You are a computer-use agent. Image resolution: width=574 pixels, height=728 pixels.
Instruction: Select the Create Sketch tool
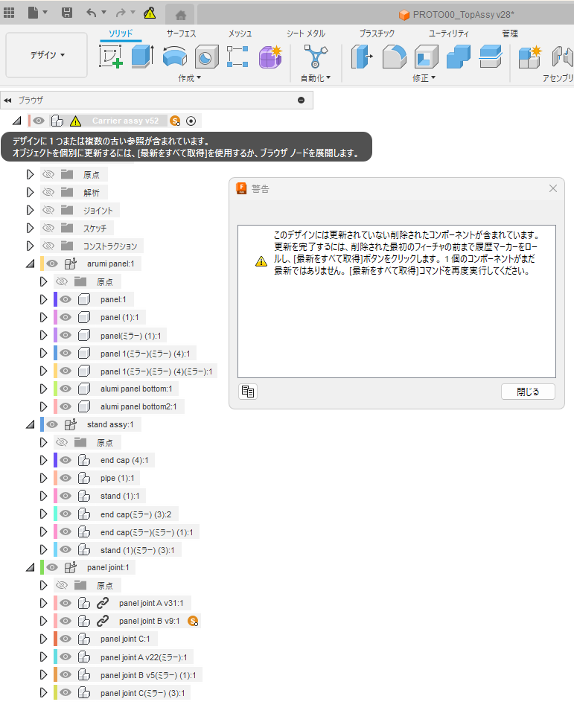[x=111, y=57]
